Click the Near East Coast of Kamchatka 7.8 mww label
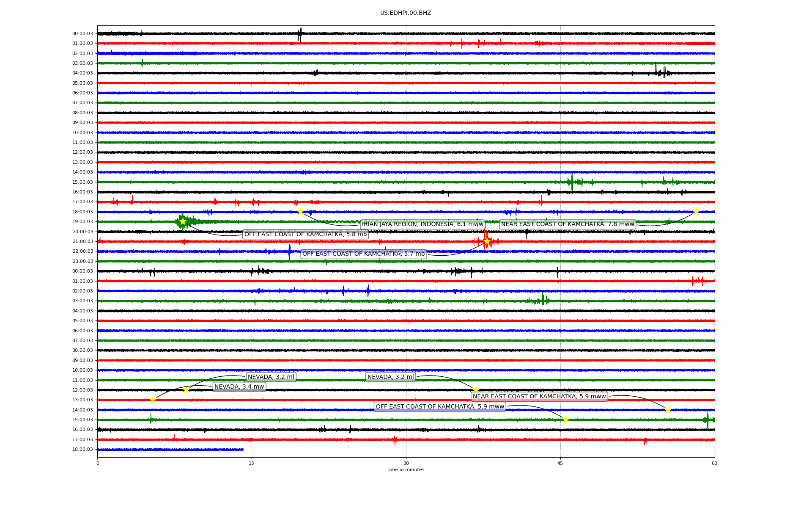The width and height of the screenshot is (812, 508). point(568,224)
